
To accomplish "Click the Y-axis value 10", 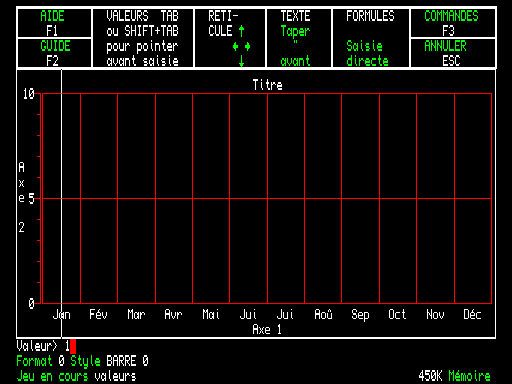I will (x=29, y=94).
